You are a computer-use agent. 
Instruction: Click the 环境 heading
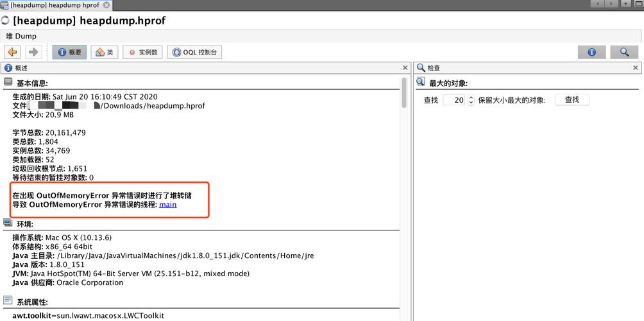coord(24,225)
